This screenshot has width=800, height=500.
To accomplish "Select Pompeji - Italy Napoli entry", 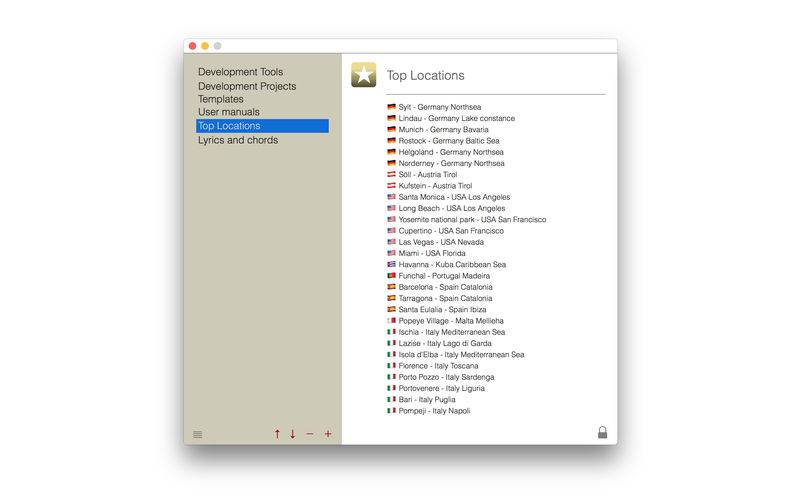I will (x=434, y=411).
